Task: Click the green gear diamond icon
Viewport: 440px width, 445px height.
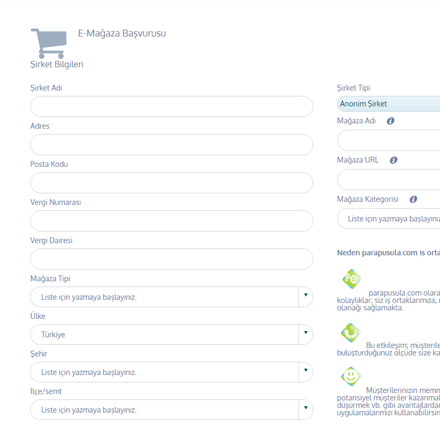Action: point(352,279)
